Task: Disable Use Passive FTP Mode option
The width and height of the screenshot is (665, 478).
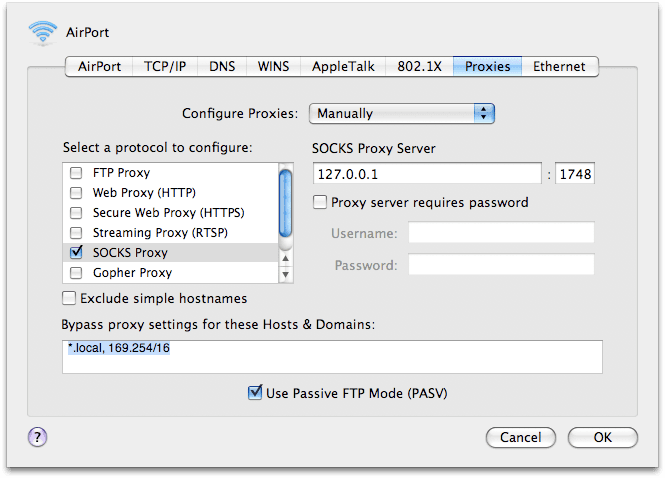Action: point(255,393)
